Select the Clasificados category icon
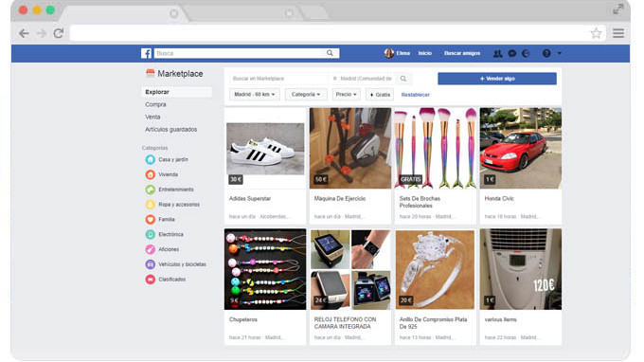This screenshot has height=362, width=644. click(x=151, y=280)
